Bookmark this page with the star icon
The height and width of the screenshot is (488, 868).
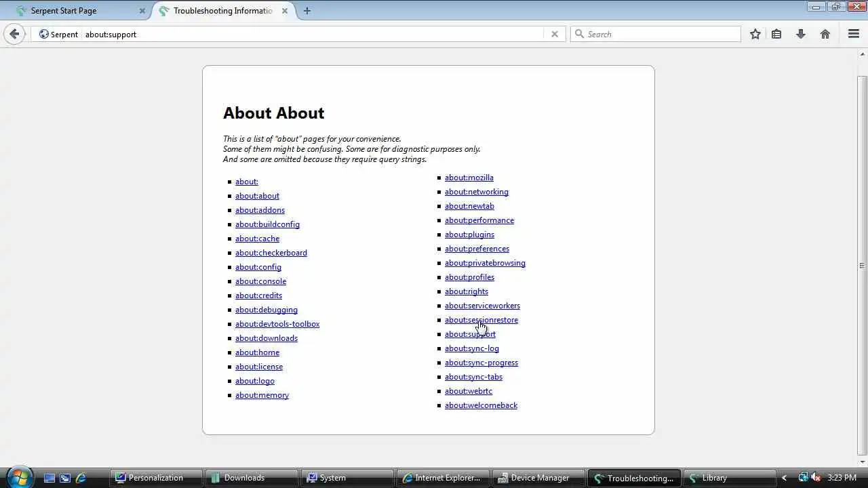(x=755, y=34)
